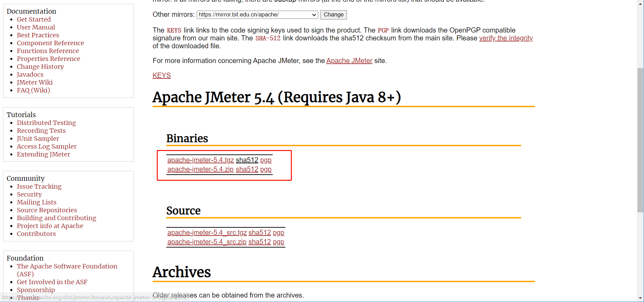644x302 pixels.
Task: Click the Binaries section heading
Action: pos(187,138)
